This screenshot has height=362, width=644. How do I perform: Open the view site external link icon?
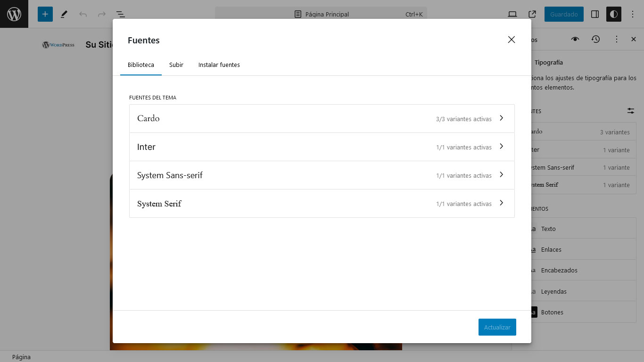coord(532,14)
